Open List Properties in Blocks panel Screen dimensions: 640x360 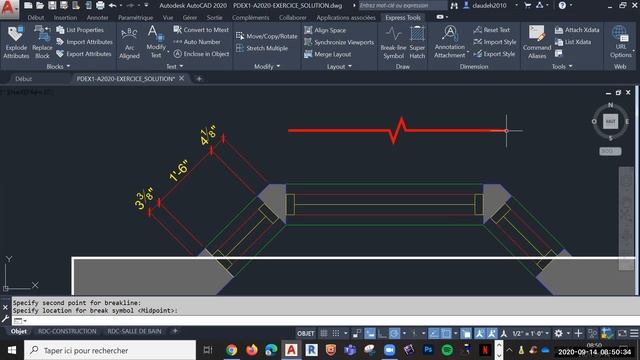click(80, 30)
